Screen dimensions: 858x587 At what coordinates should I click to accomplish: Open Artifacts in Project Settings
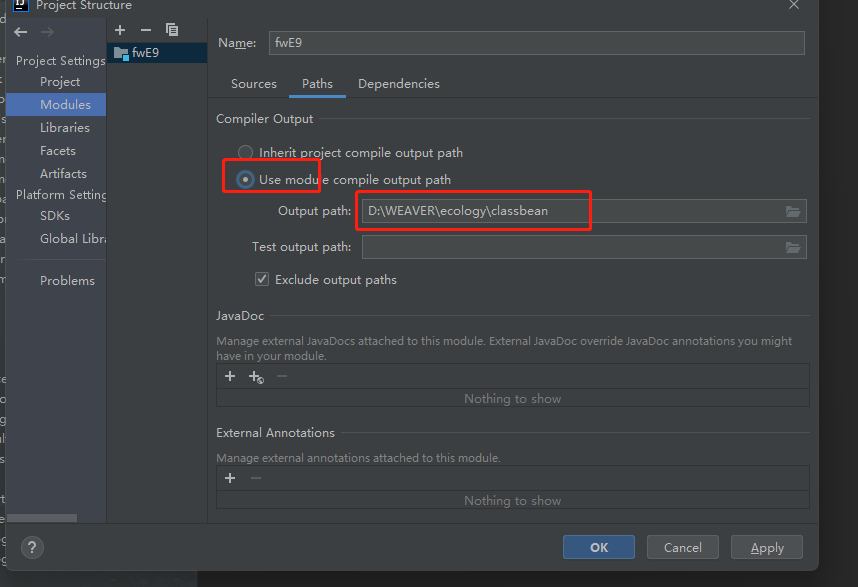63,174
